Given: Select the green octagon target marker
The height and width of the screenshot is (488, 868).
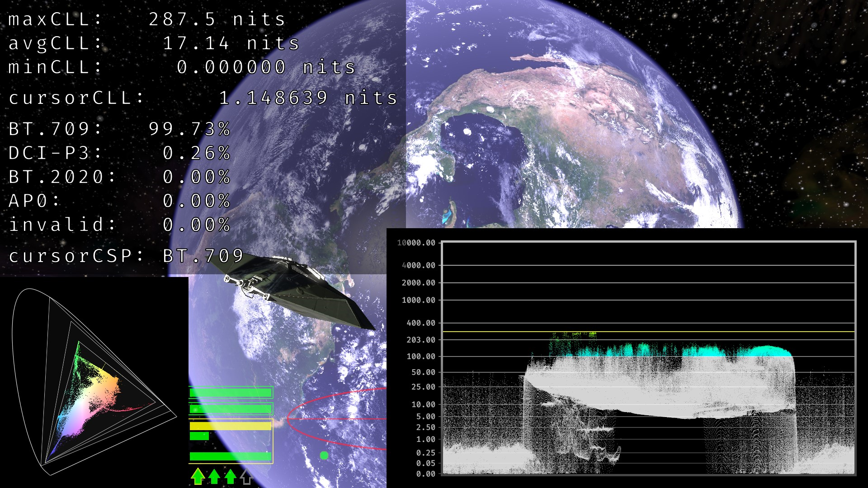Looking at the screenshot, I should coord(324,455).
